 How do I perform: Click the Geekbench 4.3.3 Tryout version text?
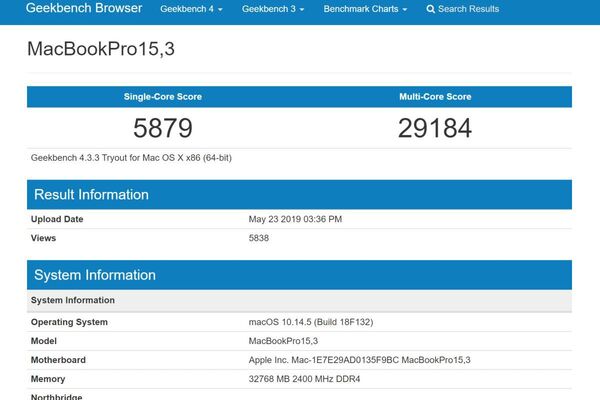pos(131,158)
